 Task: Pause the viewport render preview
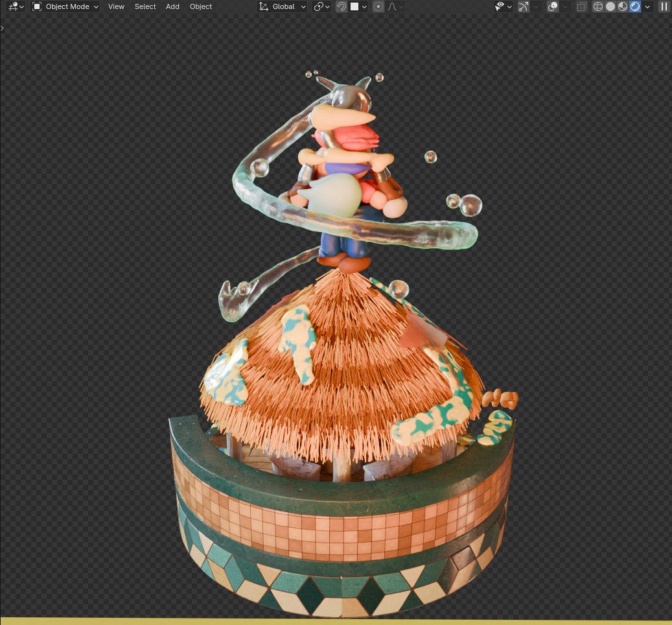(664, 6)
